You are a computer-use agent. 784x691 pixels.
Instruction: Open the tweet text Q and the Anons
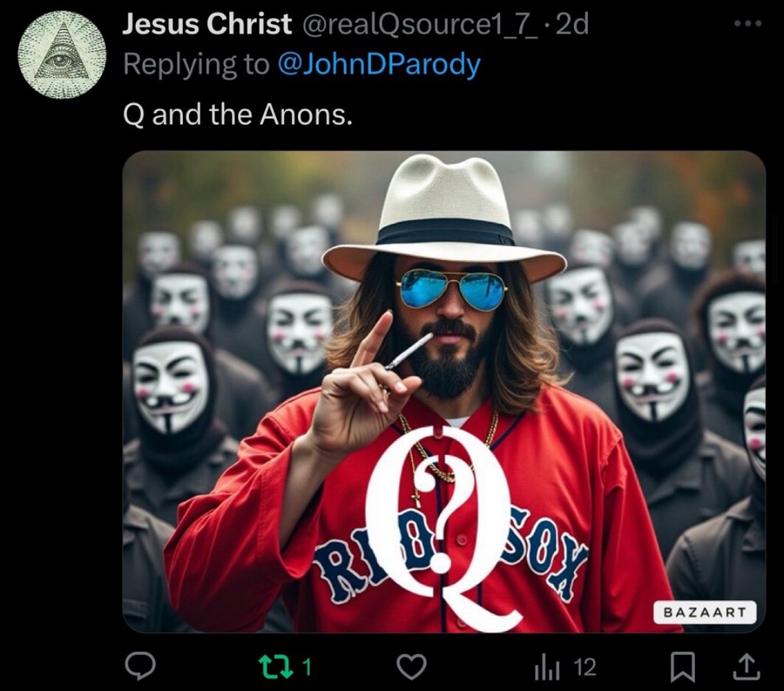tap(237, 115)
